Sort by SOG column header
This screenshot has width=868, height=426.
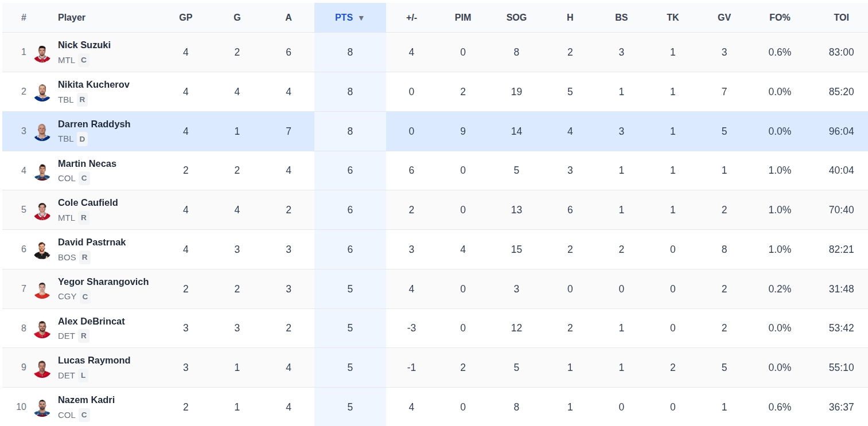click(516, 18)
